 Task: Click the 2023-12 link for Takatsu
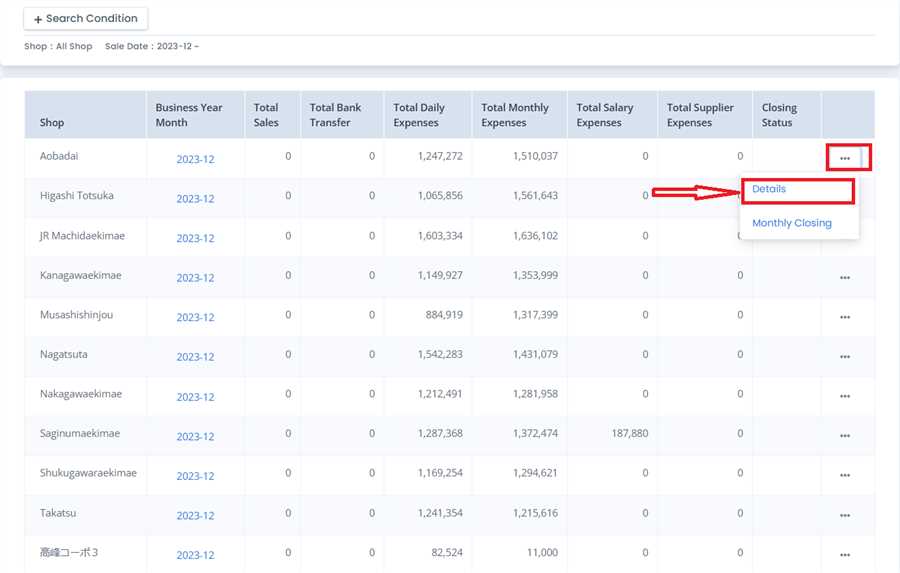coord(195,515)
